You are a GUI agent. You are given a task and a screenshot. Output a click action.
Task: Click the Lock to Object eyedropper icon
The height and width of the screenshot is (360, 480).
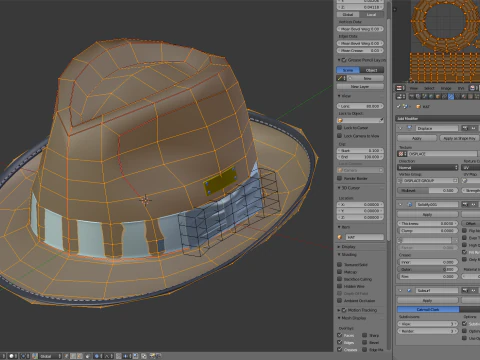tap(381, 120)
